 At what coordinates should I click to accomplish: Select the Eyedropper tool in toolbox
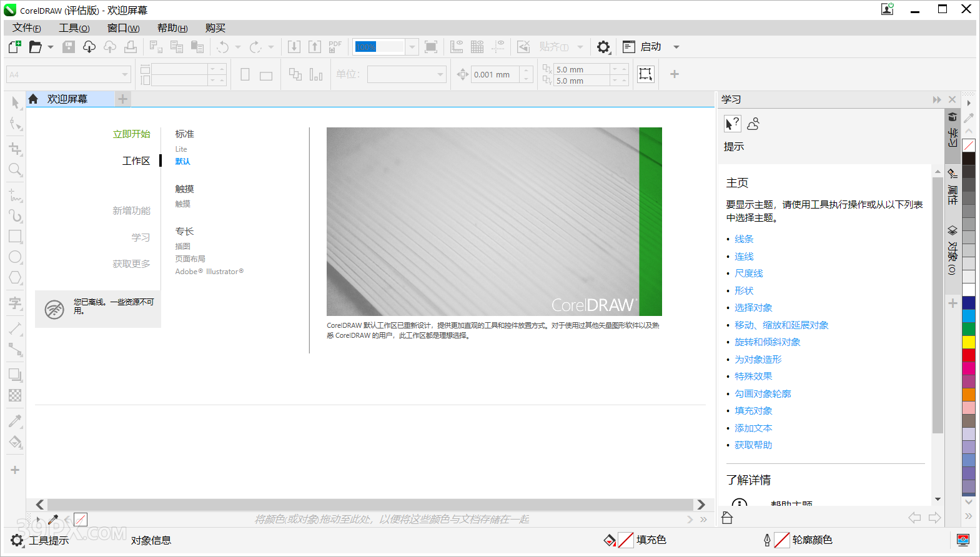pos(16,421)
